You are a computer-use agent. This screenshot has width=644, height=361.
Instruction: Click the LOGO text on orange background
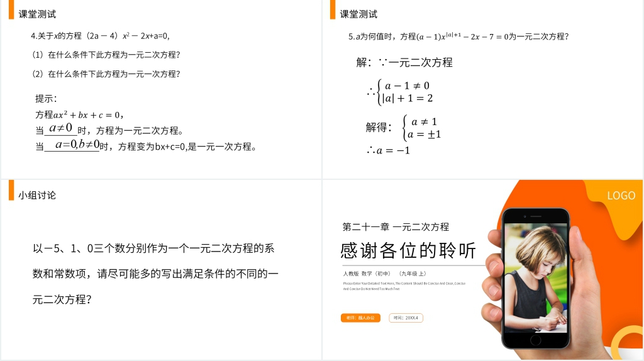point(621,196)
